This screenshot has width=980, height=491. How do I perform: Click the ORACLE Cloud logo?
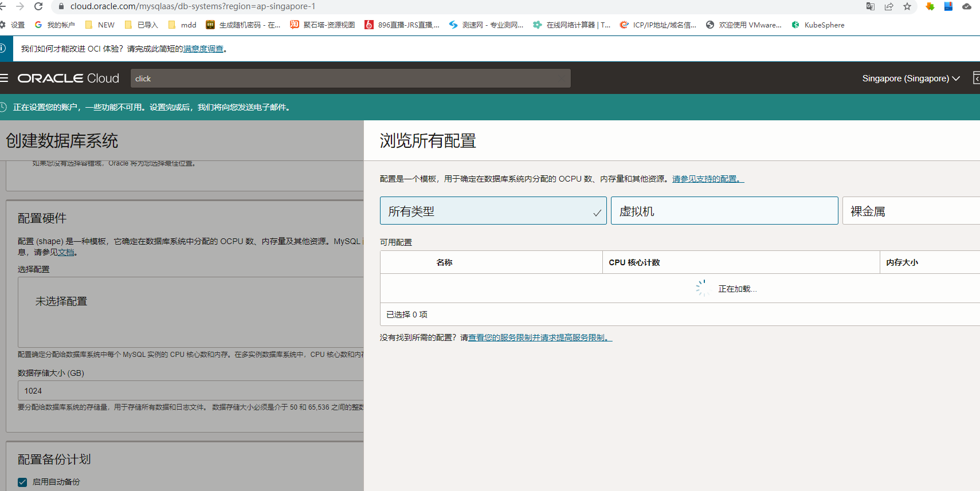(68, 78)
